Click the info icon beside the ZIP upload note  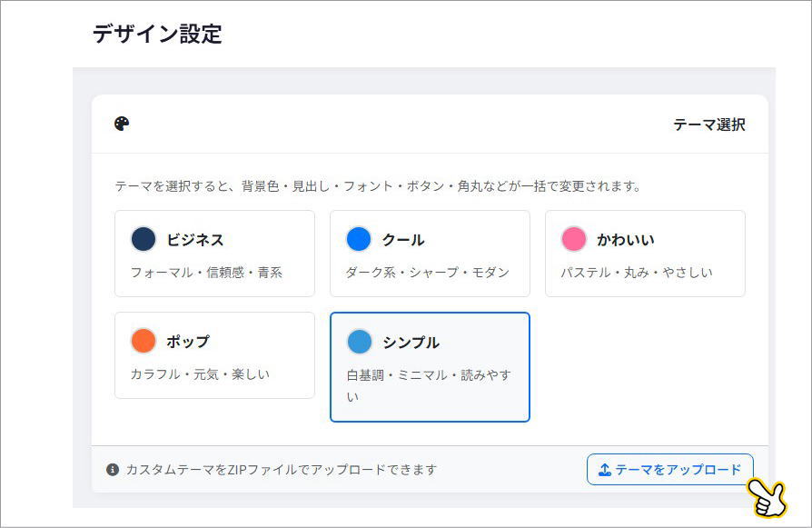click(113, 470)
